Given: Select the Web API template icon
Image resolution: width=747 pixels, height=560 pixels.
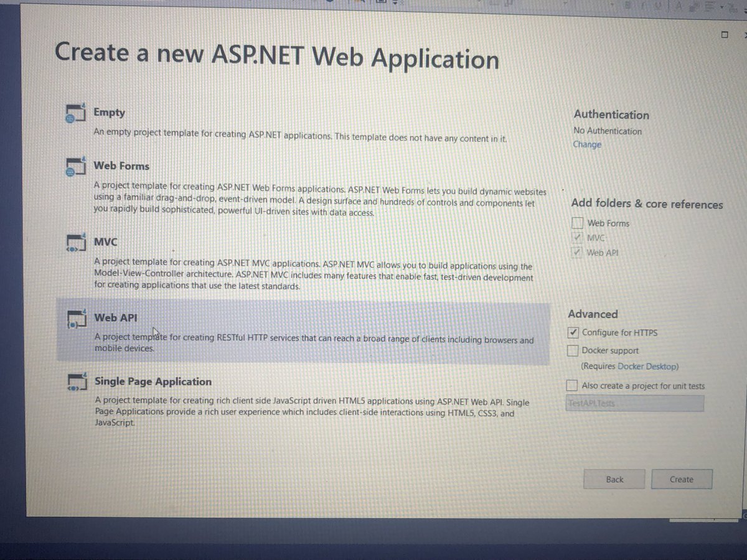Looking at the screenshot, I should pos(75,319).
